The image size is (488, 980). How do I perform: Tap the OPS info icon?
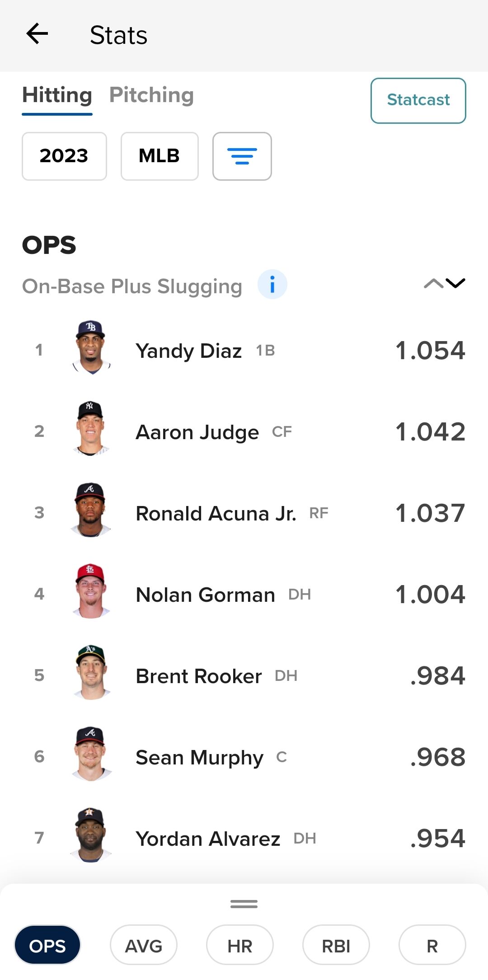272,285
